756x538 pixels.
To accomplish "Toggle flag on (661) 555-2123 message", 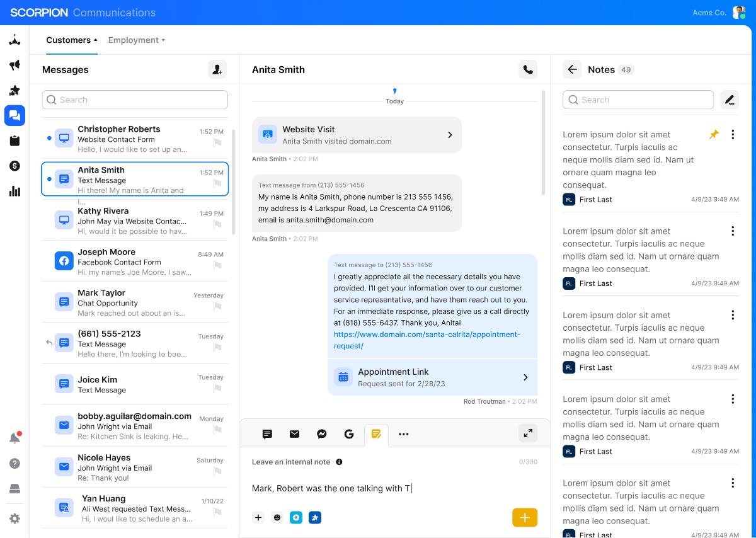I will (x=217, y=348).
